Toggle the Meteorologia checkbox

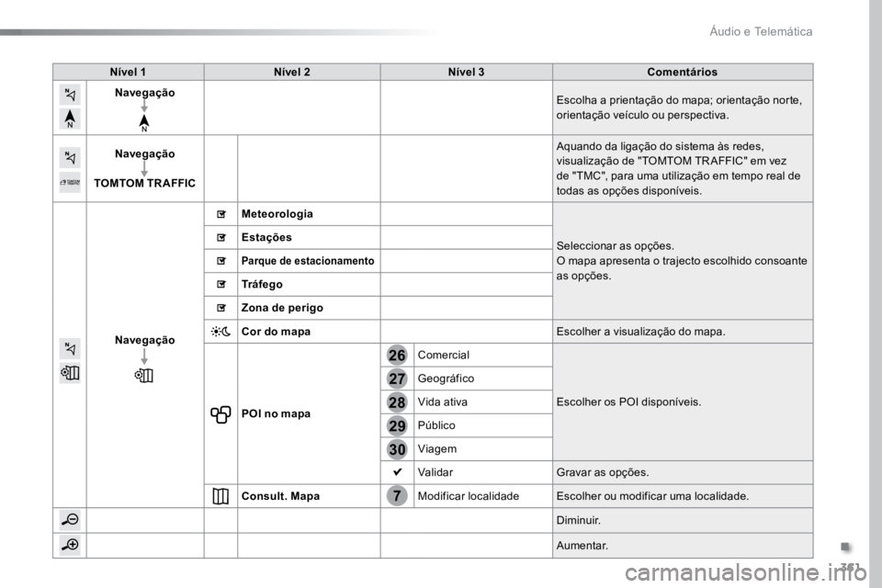coord(221,214)
